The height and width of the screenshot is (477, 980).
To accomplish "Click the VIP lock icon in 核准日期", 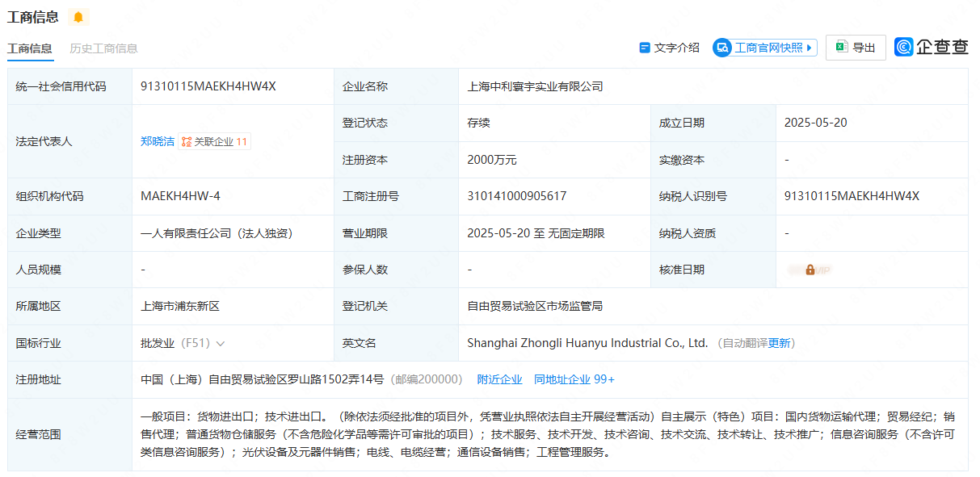I will point(810,270).
